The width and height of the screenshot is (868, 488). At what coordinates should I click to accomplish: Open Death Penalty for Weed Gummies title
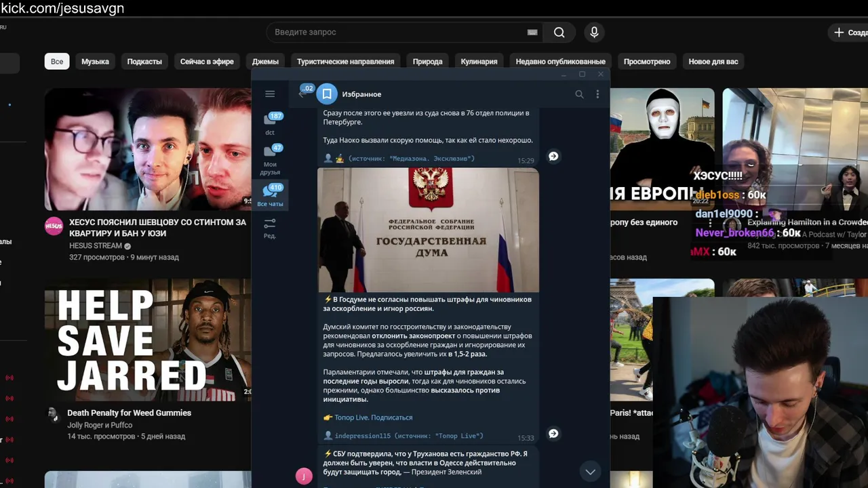point(129,413)
